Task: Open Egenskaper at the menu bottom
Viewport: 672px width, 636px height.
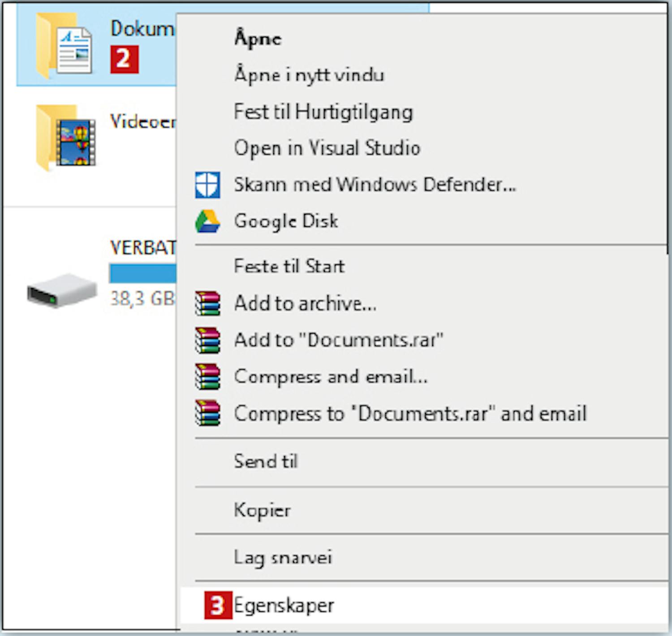Action: [284, 606]
